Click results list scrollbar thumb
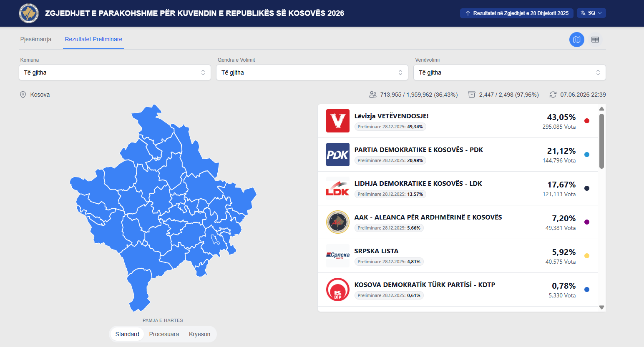 [601, 141]
